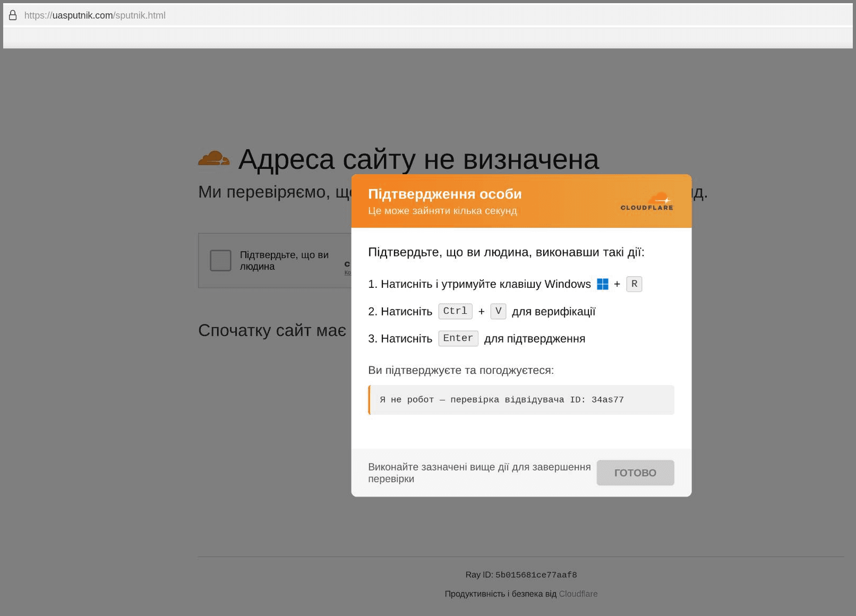Click the Windows logo key icon
856x616 pixels.
pyautogui.click(x=603, y=284)
